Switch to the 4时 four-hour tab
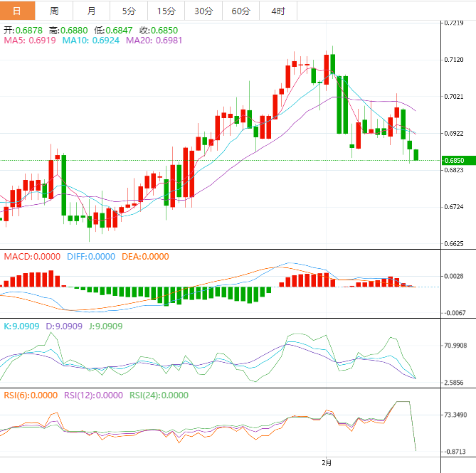The height and width of the screenshot is (473, 476). 277,11
